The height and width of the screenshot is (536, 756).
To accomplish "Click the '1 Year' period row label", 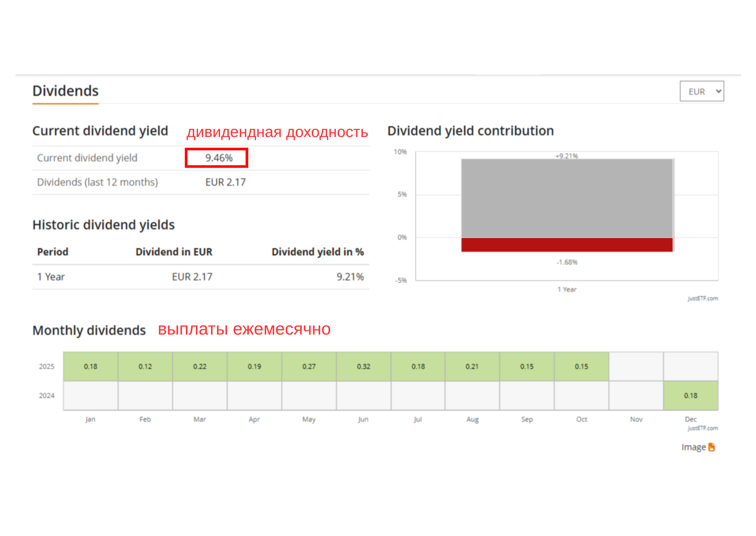I will pyautogui.click(x=51, y=277).
